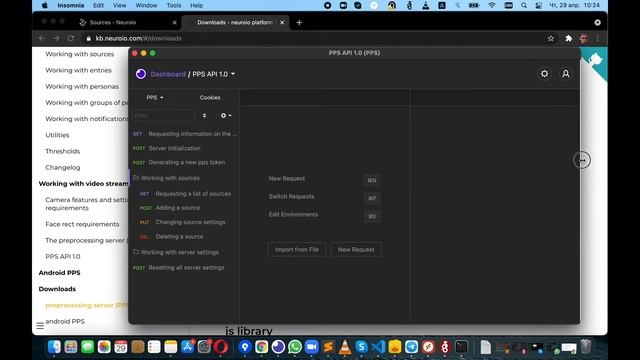This screenshot has width=640, height=360.
Task: Open Trash in the Dock
Action: pyautogui.click(x=586, y=347)
